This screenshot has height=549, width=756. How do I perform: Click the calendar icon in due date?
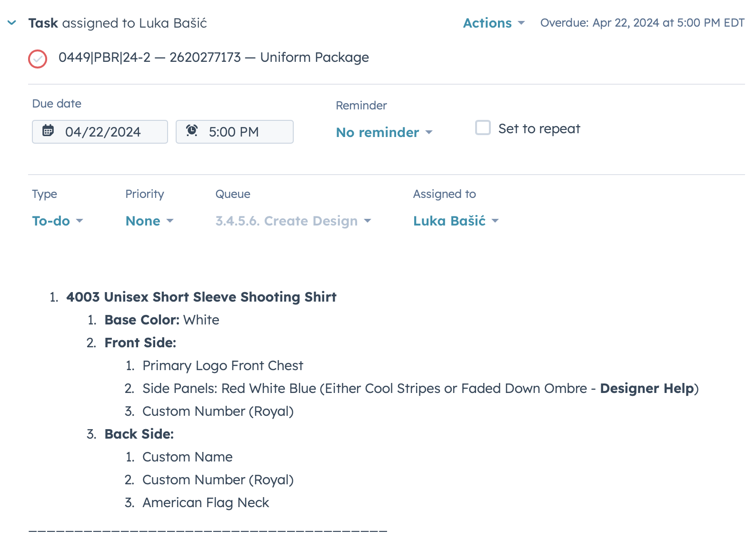click(48, 131)
